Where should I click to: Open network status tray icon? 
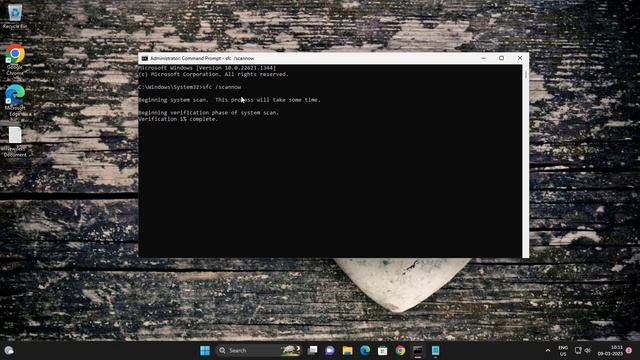[578, 350]
